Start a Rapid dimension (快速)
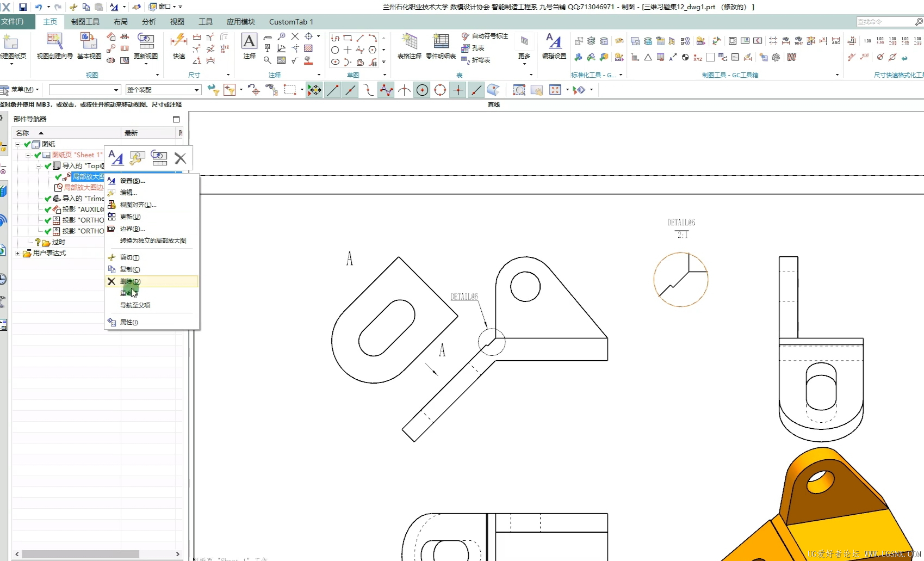 (x=179, y=46)
